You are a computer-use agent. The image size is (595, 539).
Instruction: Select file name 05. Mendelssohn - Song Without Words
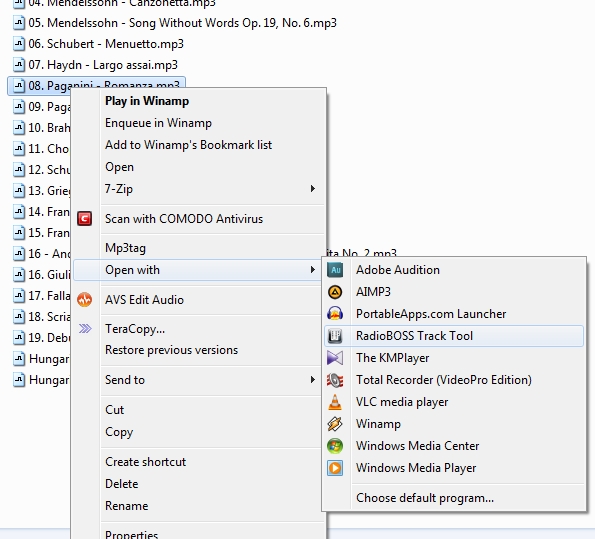pos(183,23)
